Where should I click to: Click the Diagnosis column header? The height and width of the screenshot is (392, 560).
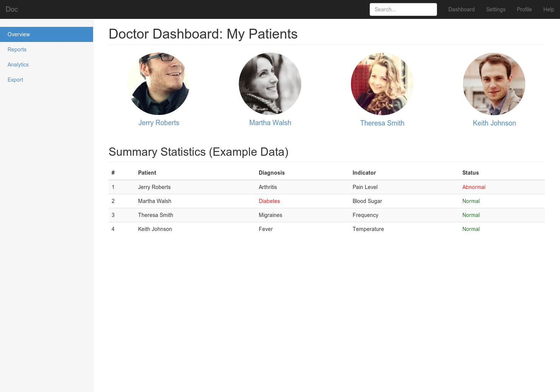point(272,173)
